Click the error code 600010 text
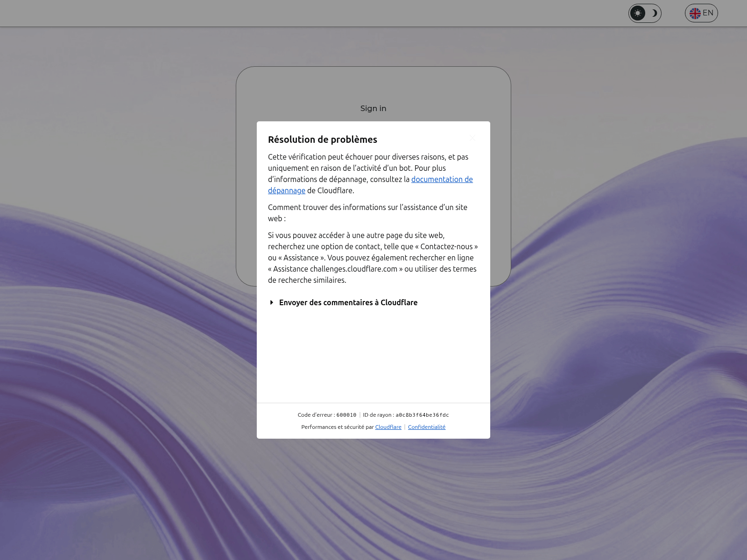The image size is (747, 560). tap(346, 415)
